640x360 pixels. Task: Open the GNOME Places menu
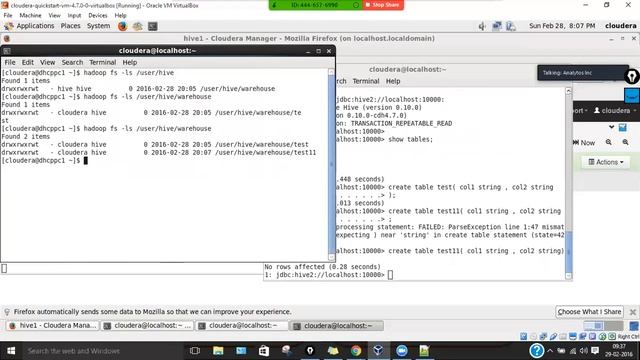pos(71,26)
